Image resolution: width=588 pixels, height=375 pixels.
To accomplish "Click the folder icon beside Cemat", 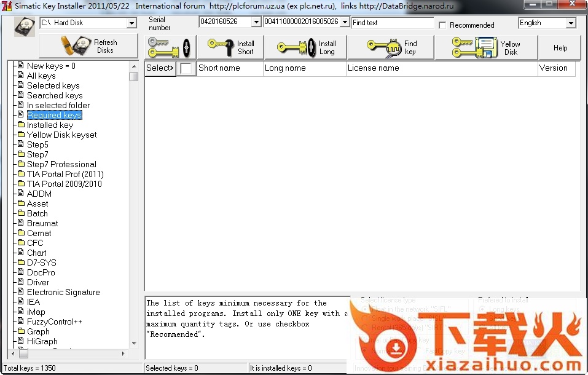I will coord(21,233).
